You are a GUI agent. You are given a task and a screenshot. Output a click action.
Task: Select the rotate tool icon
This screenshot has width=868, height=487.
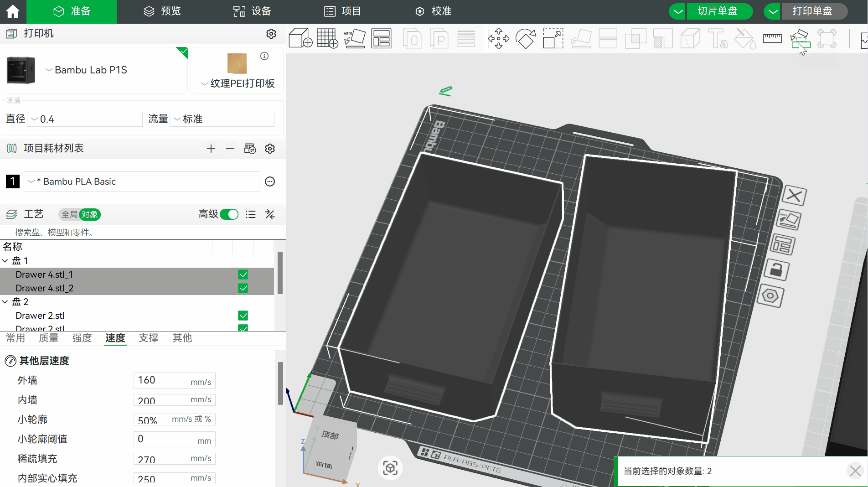point(526,38)
